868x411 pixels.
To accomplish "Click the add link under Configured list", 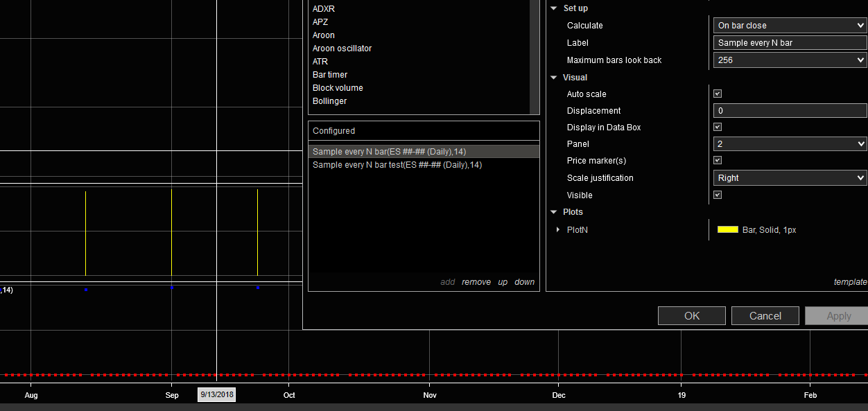I will (448, 282).
